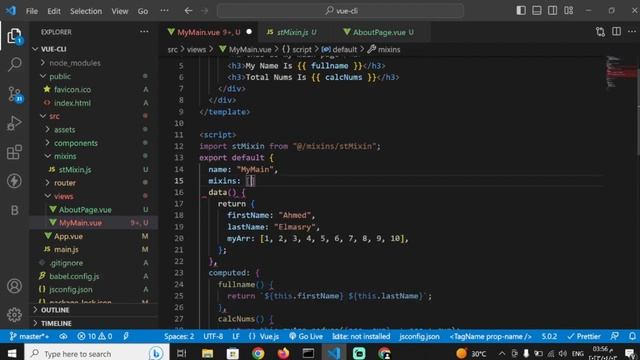Viewport: 640px width, 360px height.
Task: Collapse the src folder
Action: (x=54, y=116)
